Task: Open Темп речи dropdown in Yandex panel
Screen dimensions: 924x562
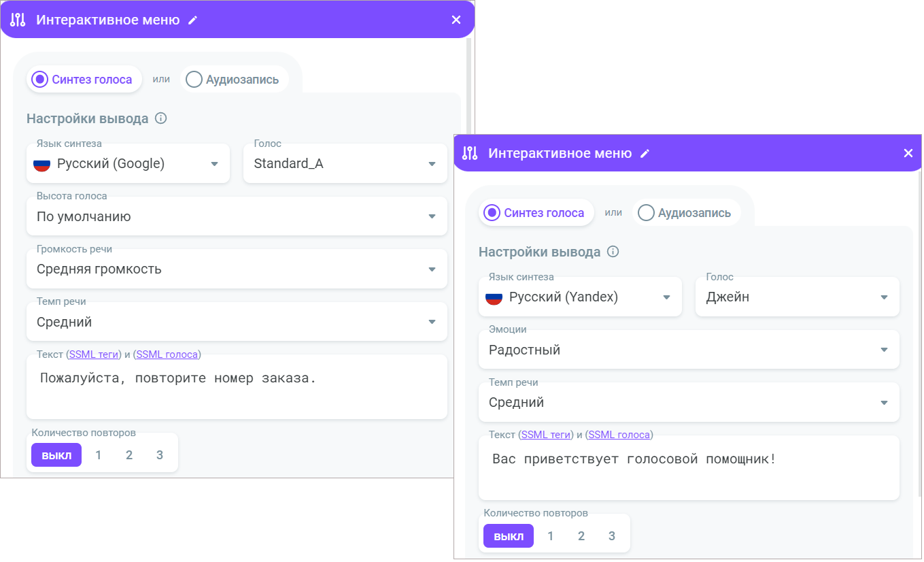Action: pos(689,402)
